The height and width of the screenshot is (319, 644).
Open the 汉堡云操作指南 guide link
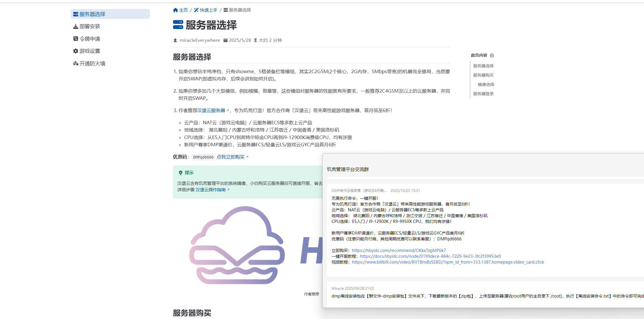pyautogui.click(x=211, y=190)
